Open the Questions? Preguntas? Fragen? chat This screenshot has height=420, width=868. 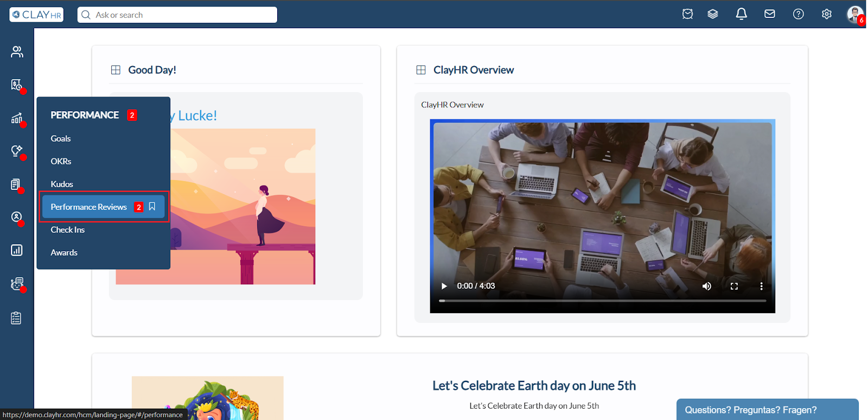pyautogui.click(x=767, y=410)
